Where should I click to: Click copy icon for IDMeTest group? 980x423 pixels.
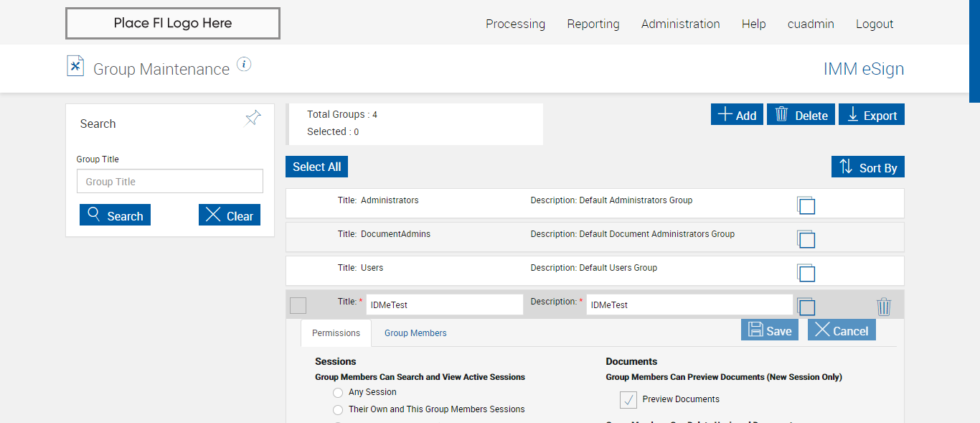tap(806, 307)
